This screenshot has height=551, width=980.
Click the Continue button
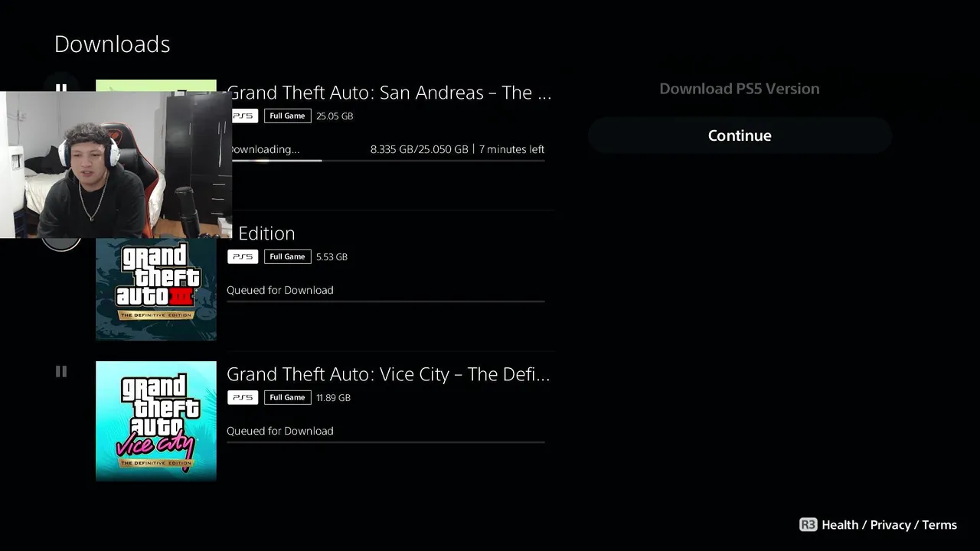740,135
